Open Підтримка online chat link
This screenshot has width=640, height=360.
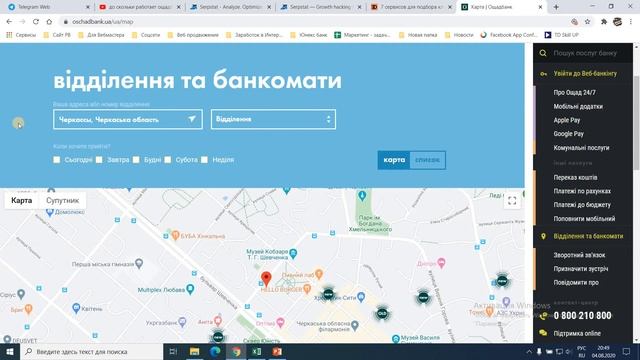click(577, 333)
